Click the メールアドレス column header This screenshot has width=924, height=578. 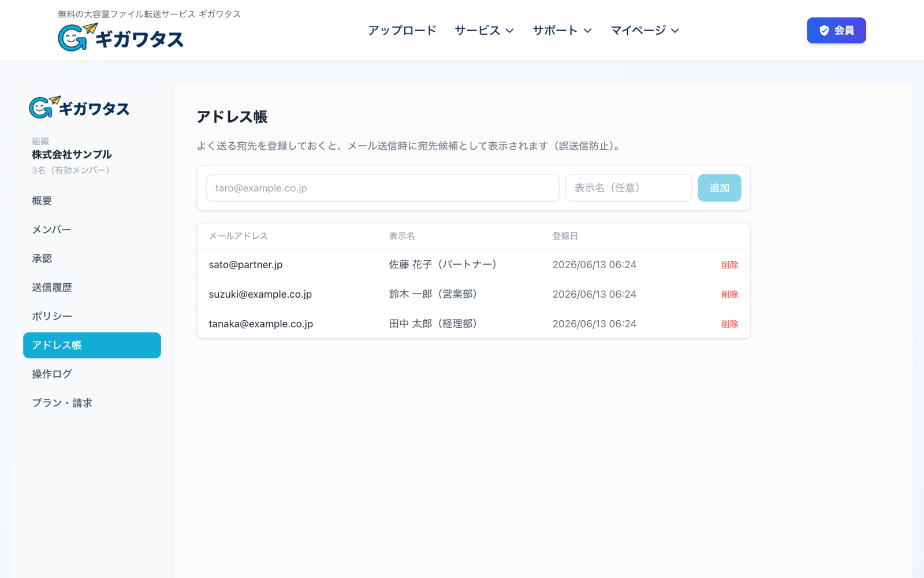(238, 236)
